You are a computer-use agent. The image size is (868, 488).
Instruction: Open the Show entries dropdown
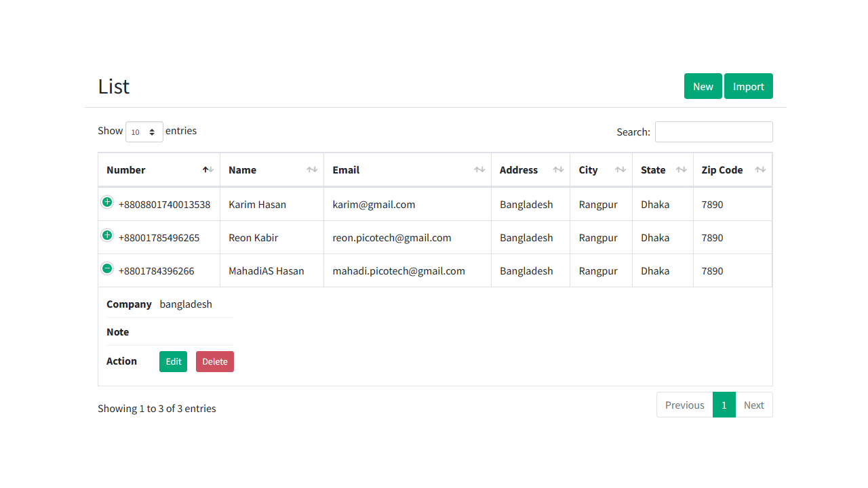[x=144, y=131]
